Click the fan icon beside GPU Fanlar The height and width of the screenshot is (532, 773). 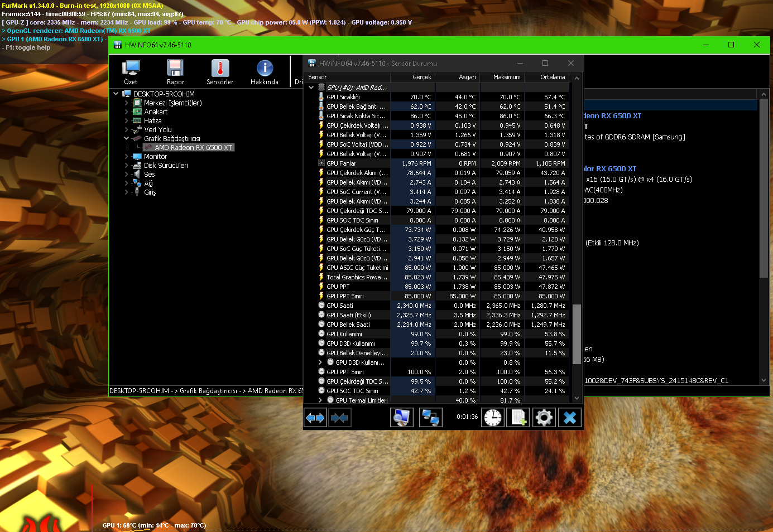coord(321,163)
